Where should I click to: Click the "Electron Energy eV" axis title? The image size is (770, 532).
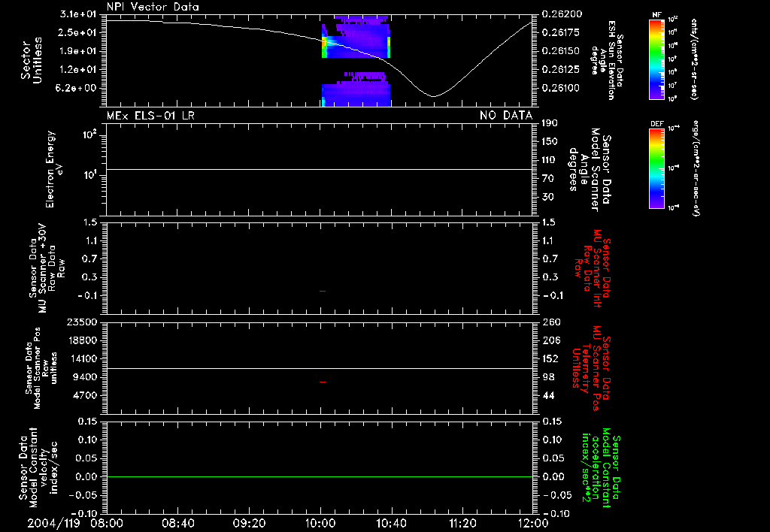click(x=55, y=169)
